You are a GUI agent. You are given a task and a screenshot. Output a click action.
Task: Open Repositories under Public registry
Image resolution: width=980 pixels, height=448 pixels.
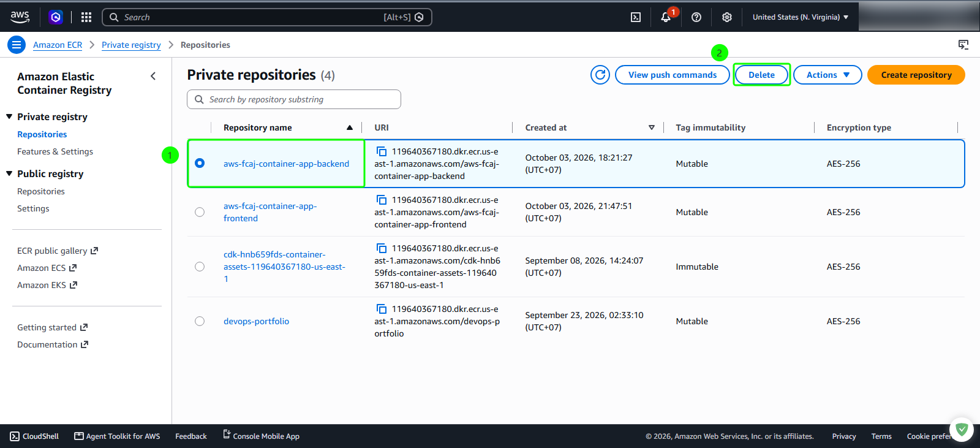(x=41, y=191)
